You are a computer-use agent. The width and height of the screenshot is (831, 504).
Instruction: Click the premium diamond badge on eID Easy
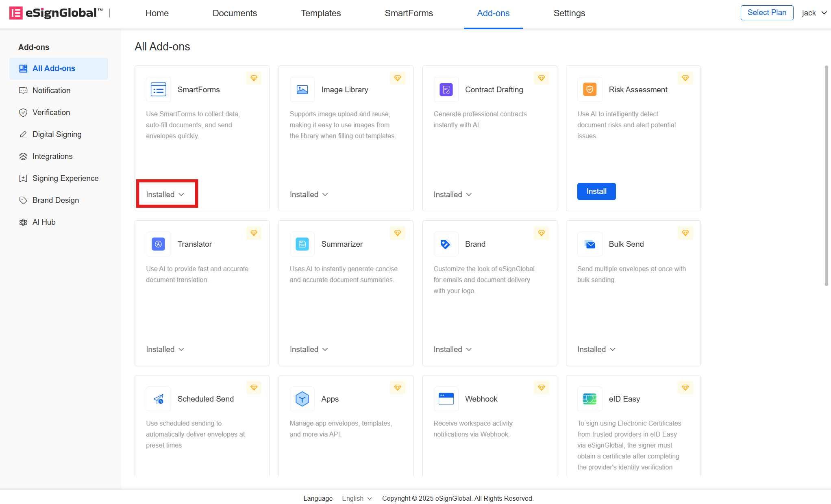(x=685, y=387)
